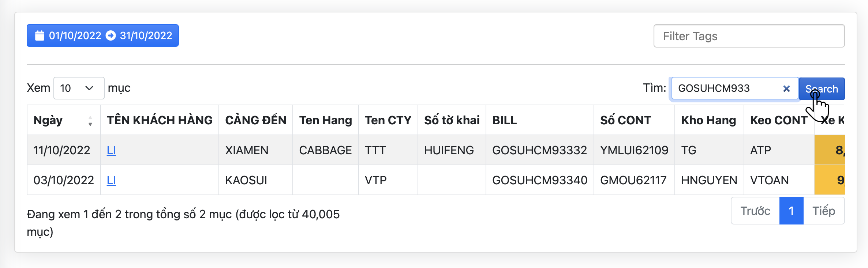Select page 1 in pagination

click(791, 211)
